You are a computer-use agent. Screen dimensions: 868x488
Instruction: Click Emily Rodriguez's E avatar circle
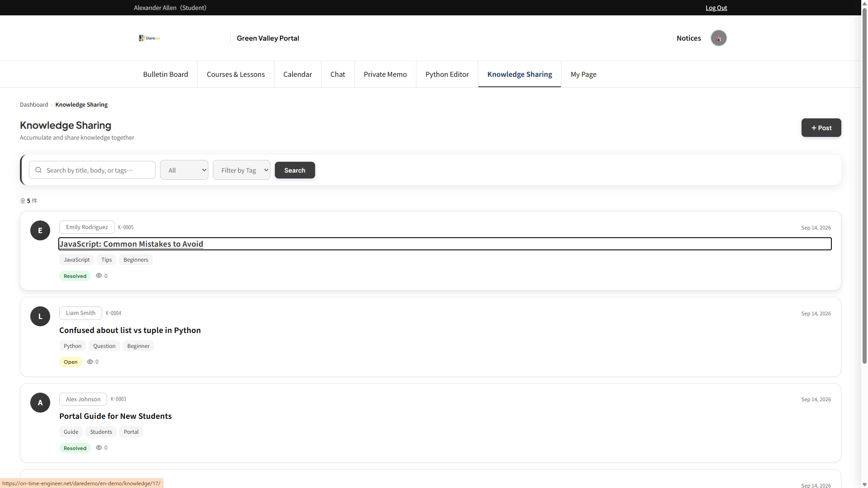40,230
